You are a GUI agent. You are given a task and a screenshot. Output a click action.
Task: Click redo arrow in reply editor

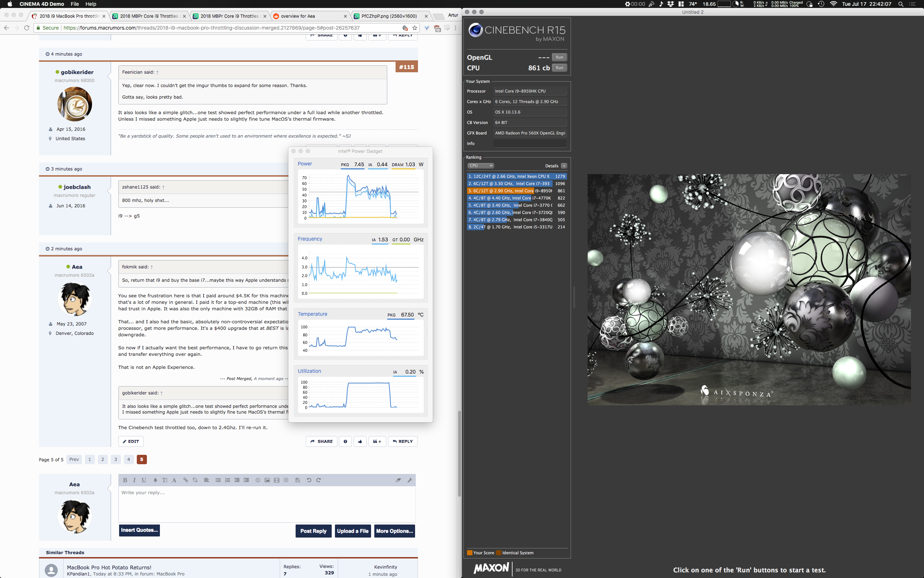click(318, 480)
